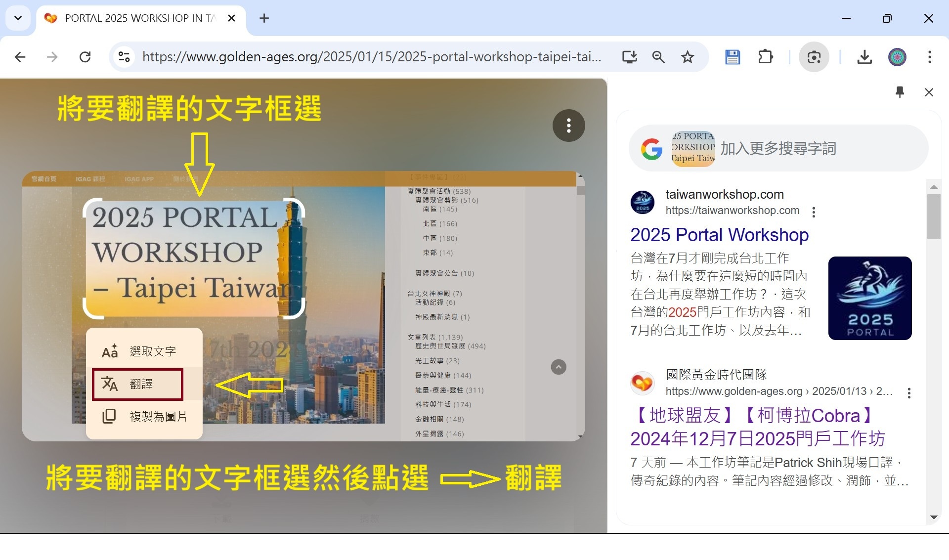Open category 外星揭露 (146)

pos(439,434)
